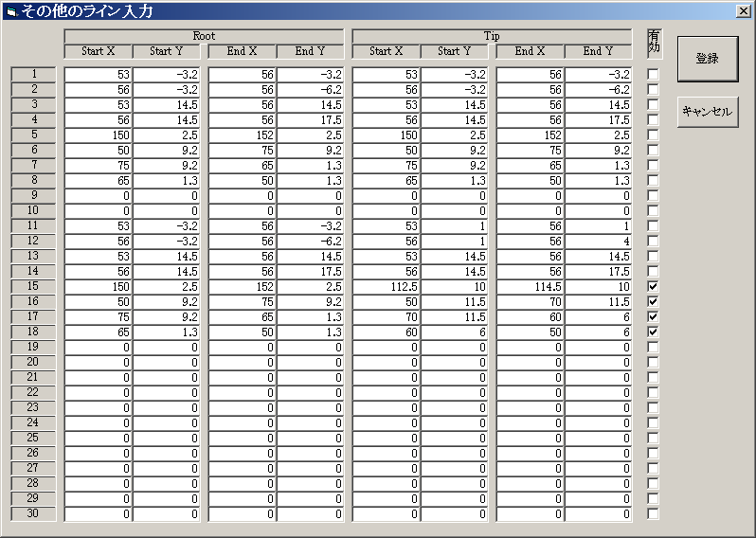Image resolution: width=756 pixels, height=538 pixels.
Task: Enable the 有効 checkbox for row 11
Action: pos(653,225)
